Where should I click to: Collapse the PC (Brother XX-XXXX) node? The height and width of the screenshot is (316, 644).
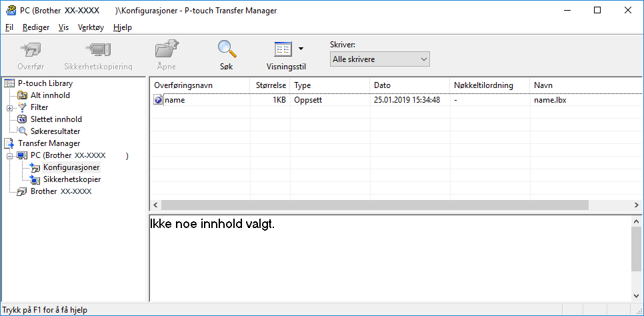coord(9,156)
